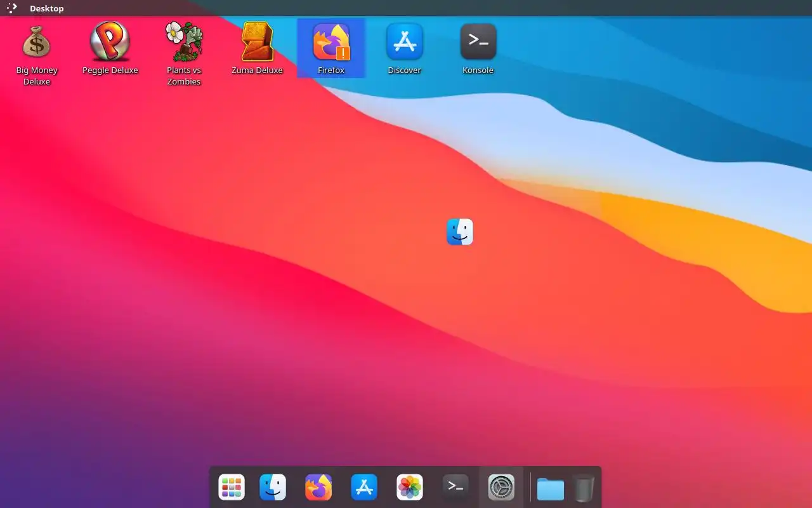Open the app launcher grid in dock

[232, 488]
